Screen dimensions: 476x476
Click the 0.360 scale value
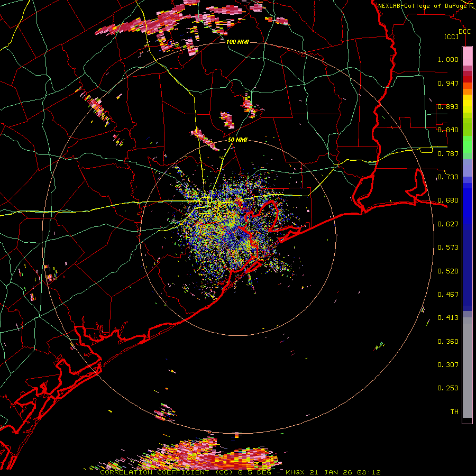pos(448,342)
